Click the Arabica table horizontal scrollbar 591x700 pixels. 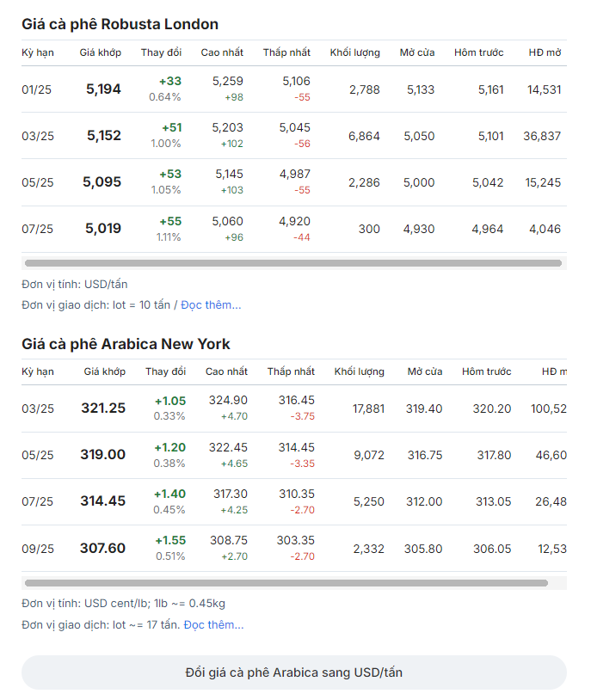tap(286, 583)
